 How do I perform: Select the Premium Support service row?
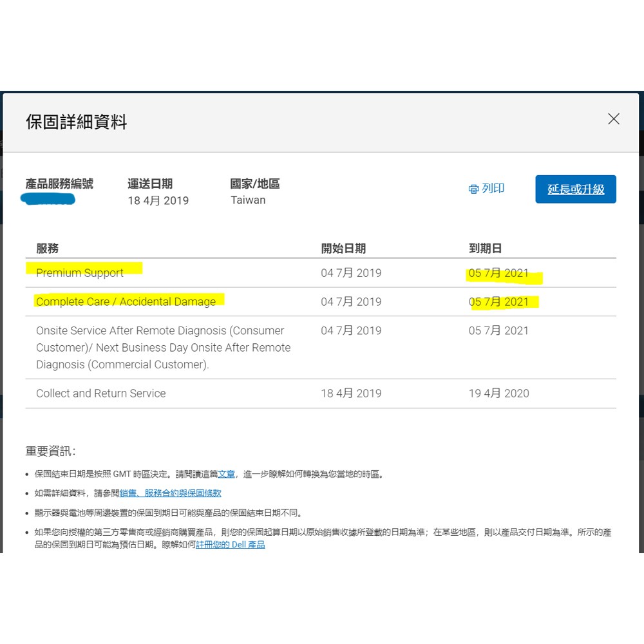[x=80, y=273]
